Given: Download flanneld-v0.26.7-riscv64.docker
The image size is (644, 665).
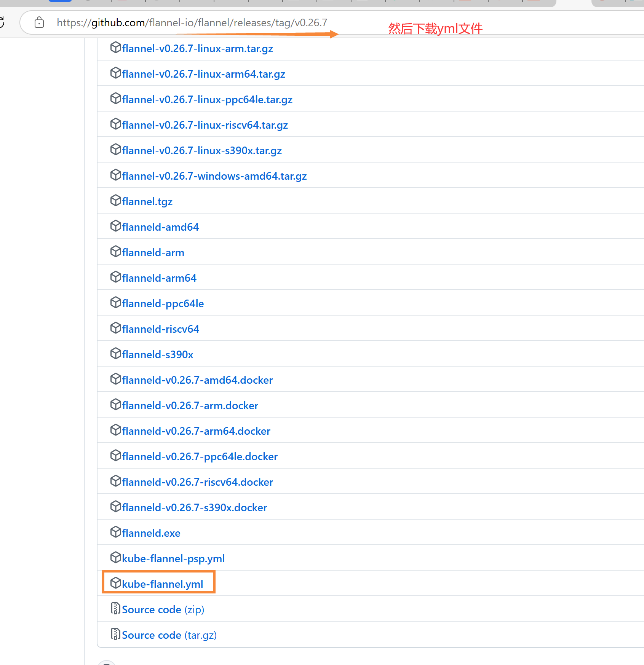Looking at the screenshot, I should tap(197, 482).
